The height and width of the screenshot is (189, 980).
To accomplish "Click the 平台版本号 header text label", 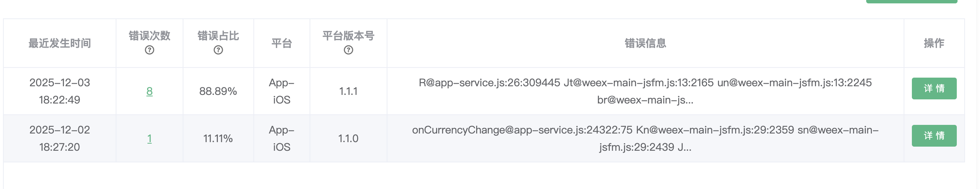I will tap(348, 36).
